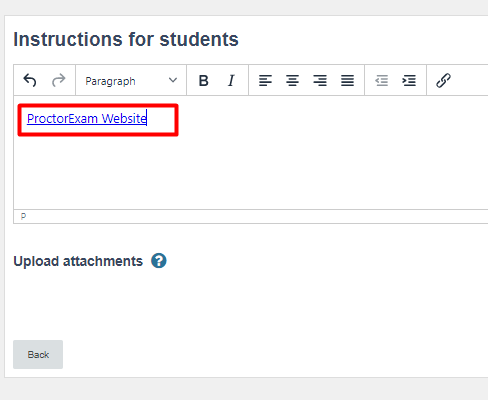Toggle italic formatting
488x400 pixels.
pyautogui.click(x=231, y=80)
